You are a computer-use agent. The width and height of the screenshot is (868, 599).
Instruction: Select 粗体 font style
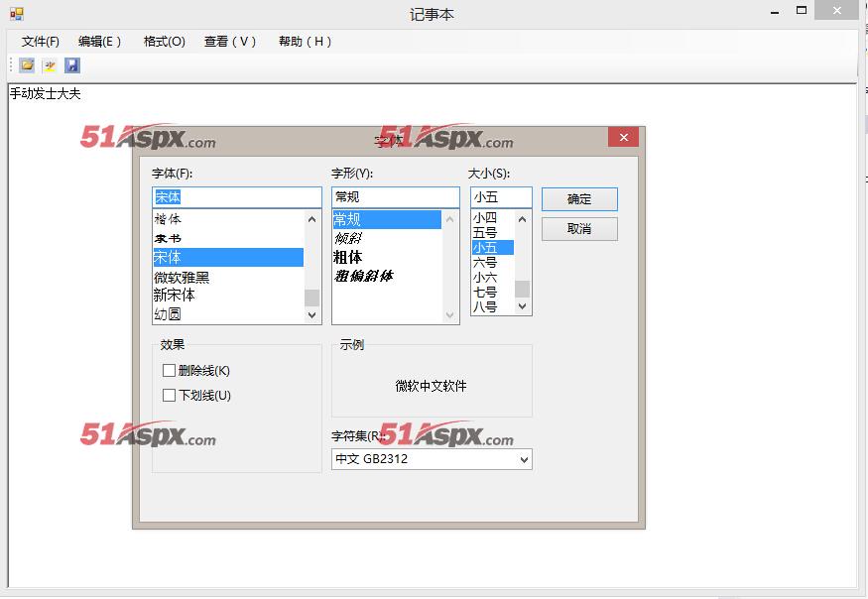pos(387,258)
